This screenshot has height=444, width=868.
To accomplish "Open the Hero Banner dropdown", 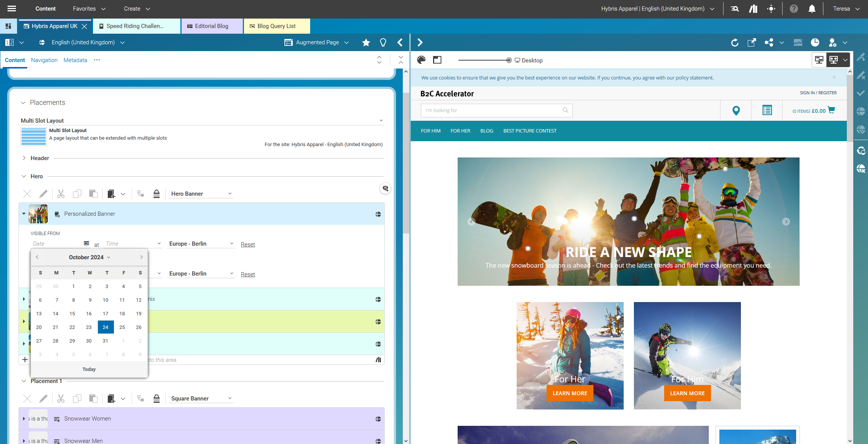I will [201, 193].
